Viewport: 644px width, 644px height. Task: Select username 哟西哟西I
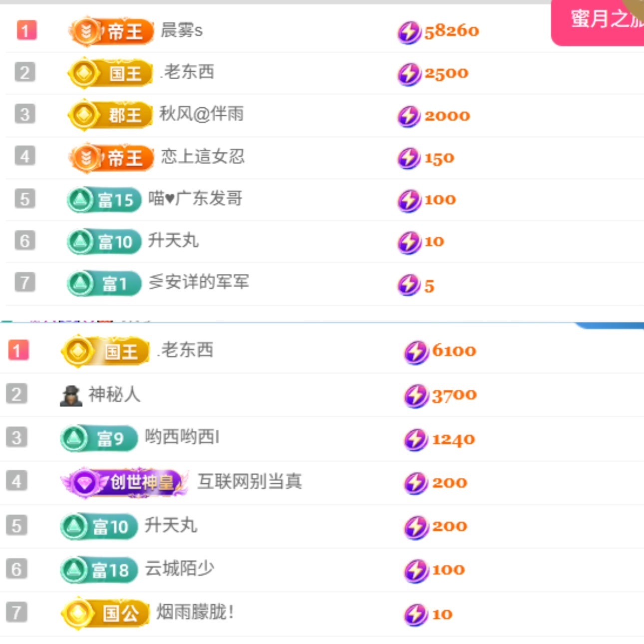point(182,437)
